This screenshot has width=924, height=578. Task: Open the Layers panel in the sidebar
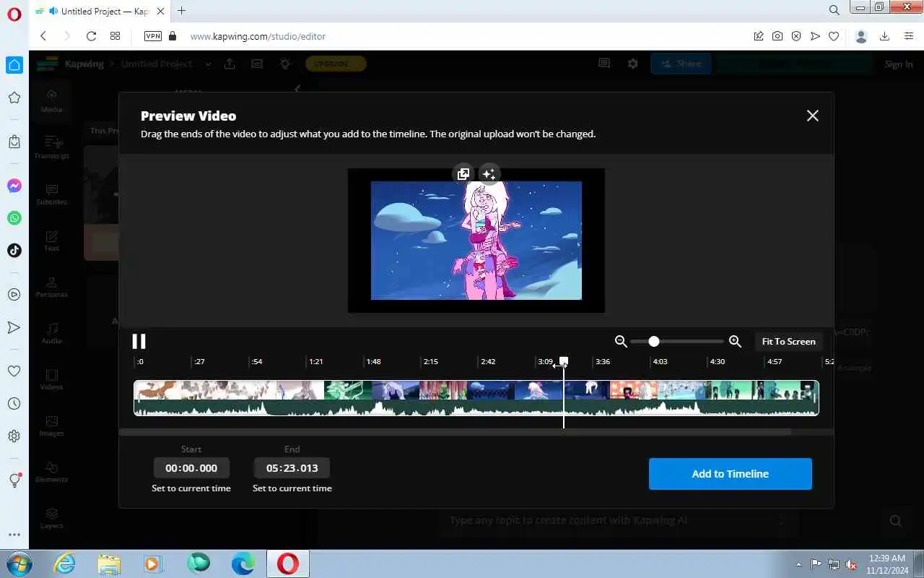click(51, 517)
